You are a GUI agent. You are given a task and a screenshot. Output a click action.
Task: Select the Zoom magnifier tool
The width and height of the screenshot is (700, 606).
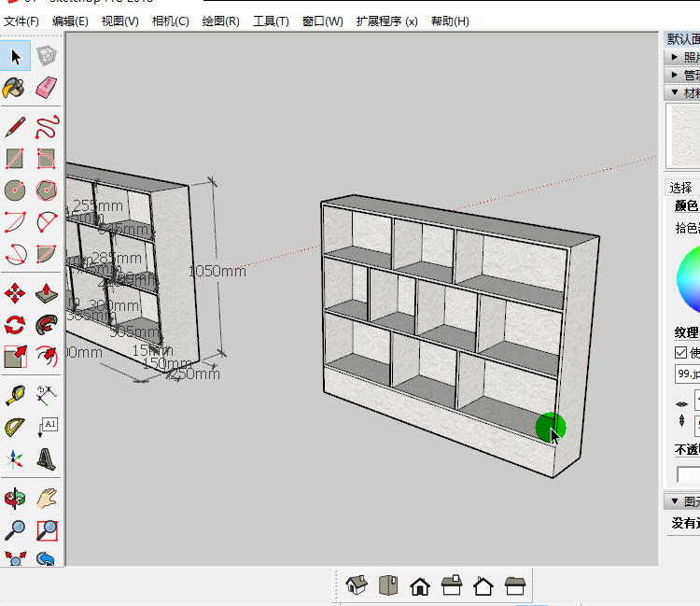tap(15, 530)
